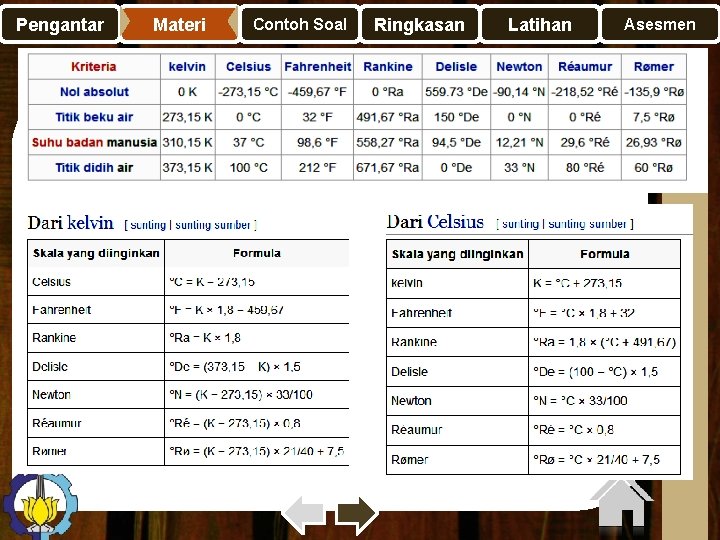Open the Ringkasan tab

tap(419, 24)
